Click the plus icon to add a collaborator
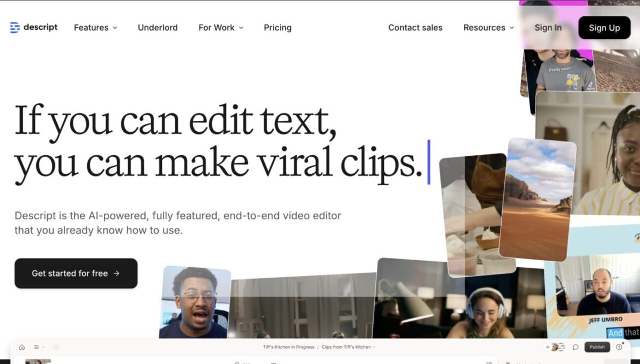 548,347
